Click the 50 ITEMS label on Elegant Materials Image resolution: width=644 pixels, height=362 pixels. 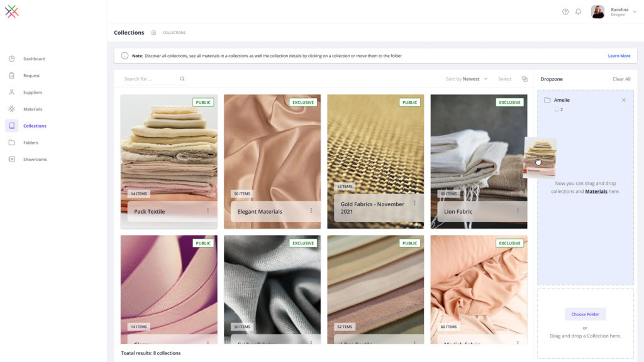[x=242, y=194]
